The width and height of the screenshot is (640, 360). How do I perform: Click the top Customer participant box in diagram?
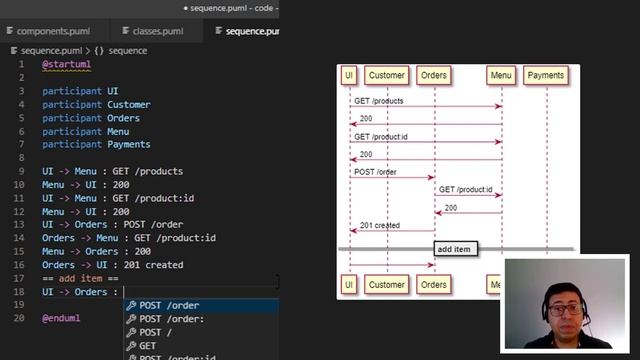point(386,75)
